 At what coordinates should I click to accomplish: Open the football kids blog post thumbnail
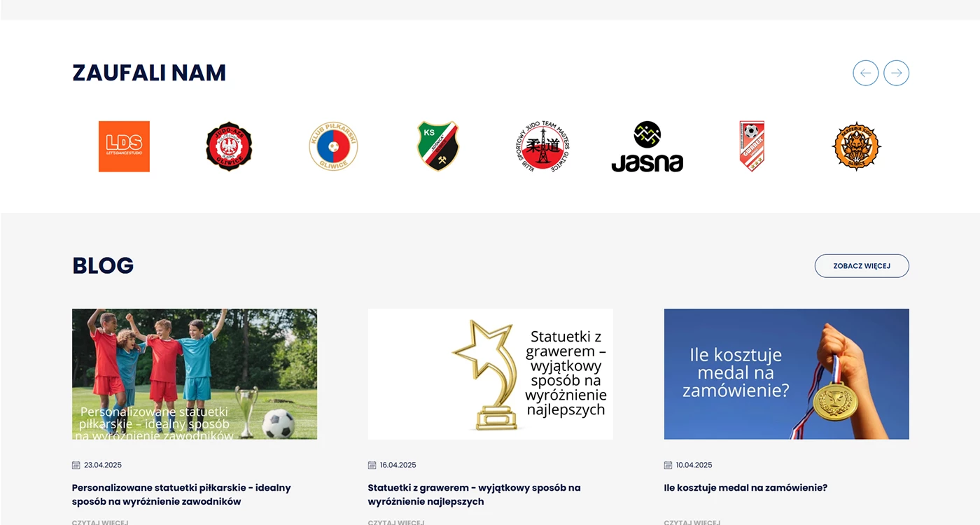[195, 374]
